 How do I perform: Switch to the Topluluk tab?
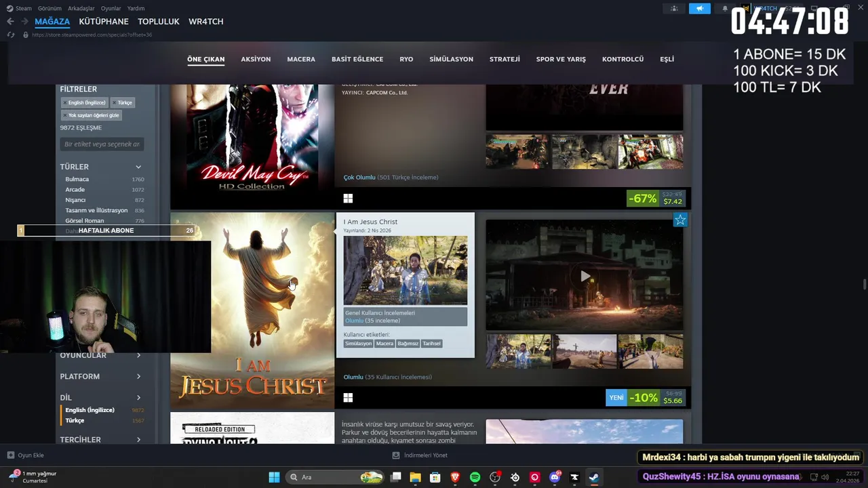(159, 22)
